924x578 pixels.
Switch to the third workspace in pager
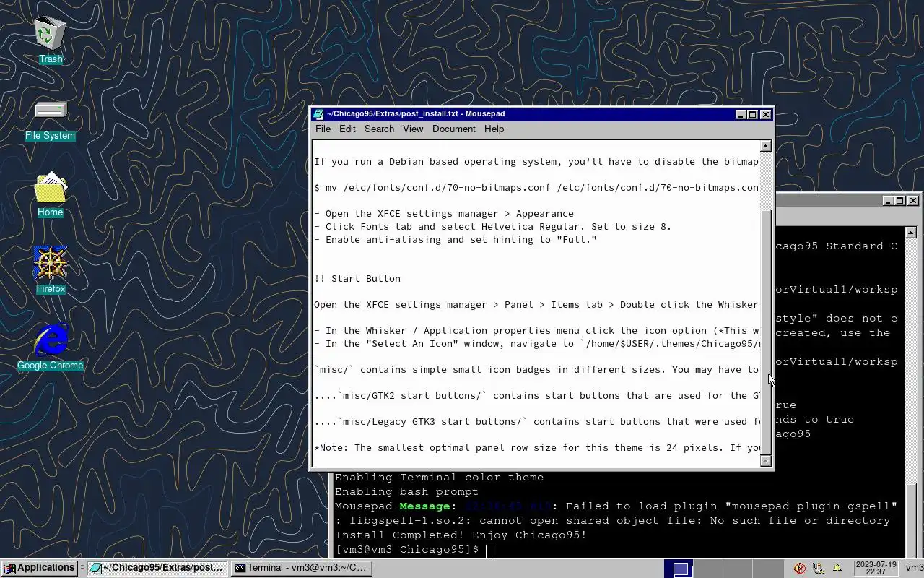click(736, 569)
